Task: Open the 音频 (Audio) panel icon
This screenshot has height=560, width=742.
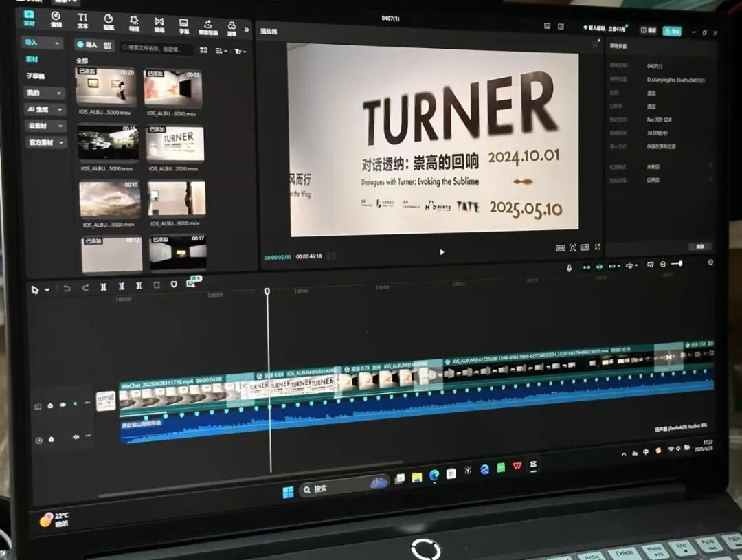Action: pyautogui.click(x=56, y=19)
